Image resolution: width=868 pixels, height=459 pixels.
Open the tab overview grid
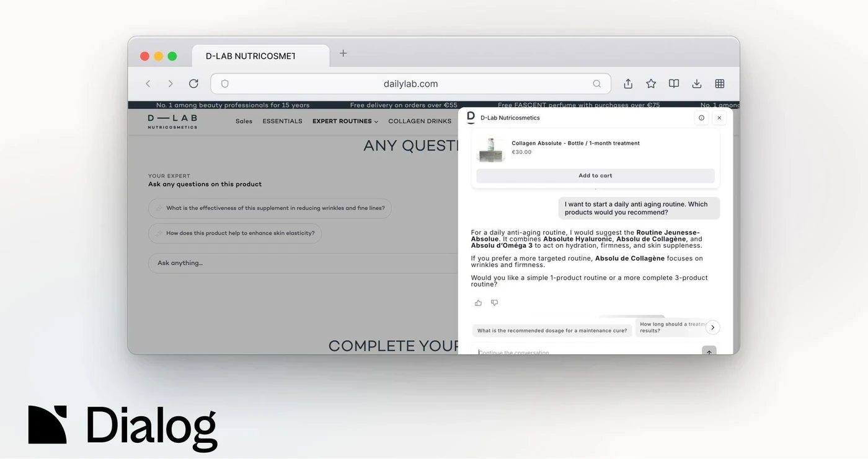pos(720,84)
